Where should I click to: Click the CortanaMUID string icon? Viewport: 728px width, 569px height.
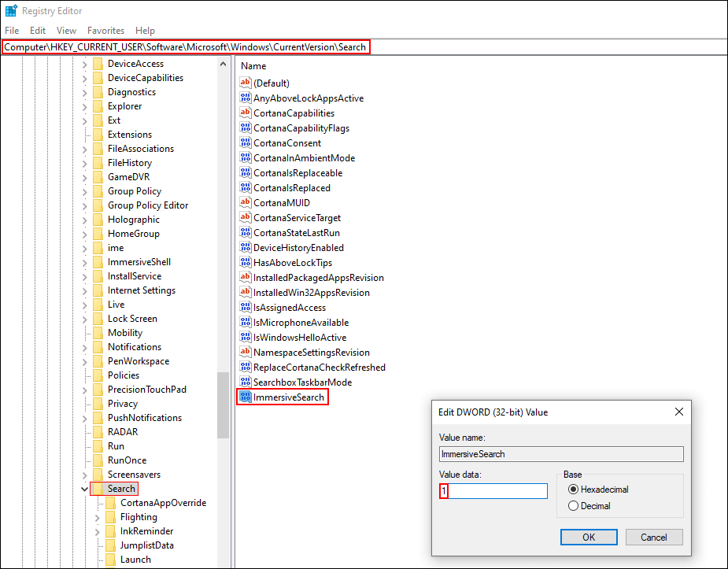click(x=245, y=202)
